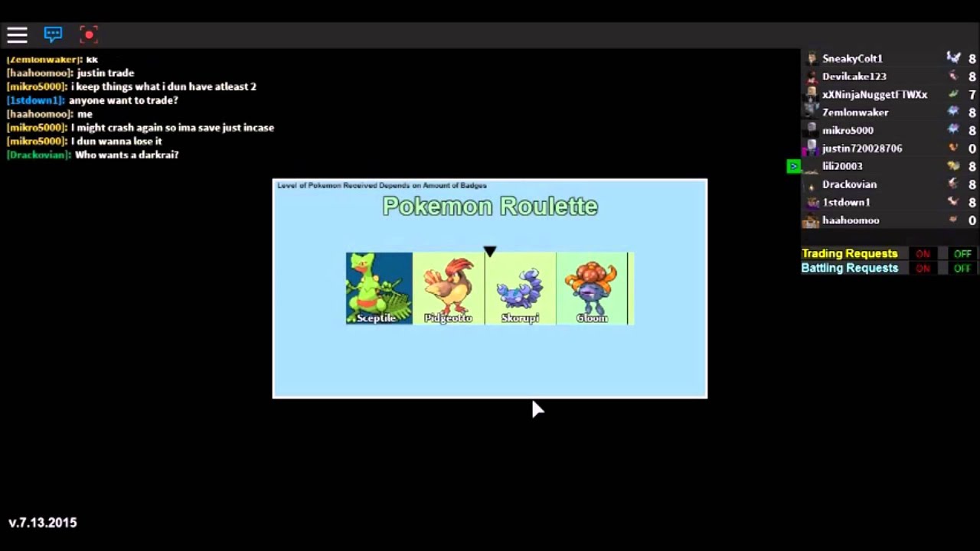Turn Trading Requests ON
The height and width of the screenshot is (551, 980).
point(923,254)
